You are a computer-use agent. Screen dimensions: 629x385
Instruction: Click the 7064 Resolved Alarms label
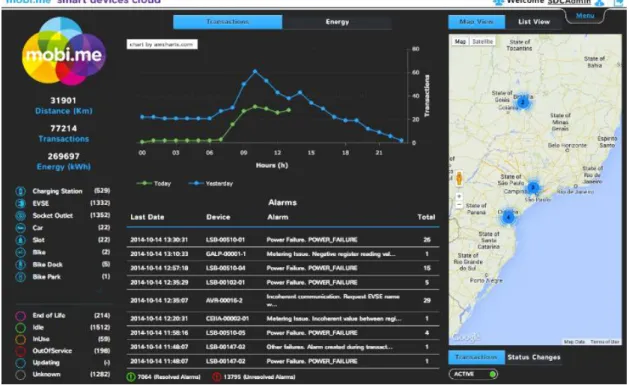(169, 377)
